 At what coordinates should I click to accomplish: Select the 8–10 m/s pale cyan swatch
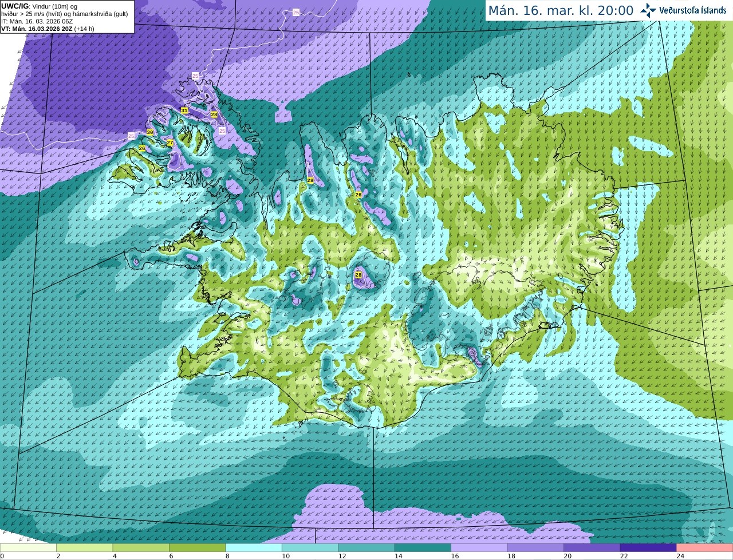254,548
